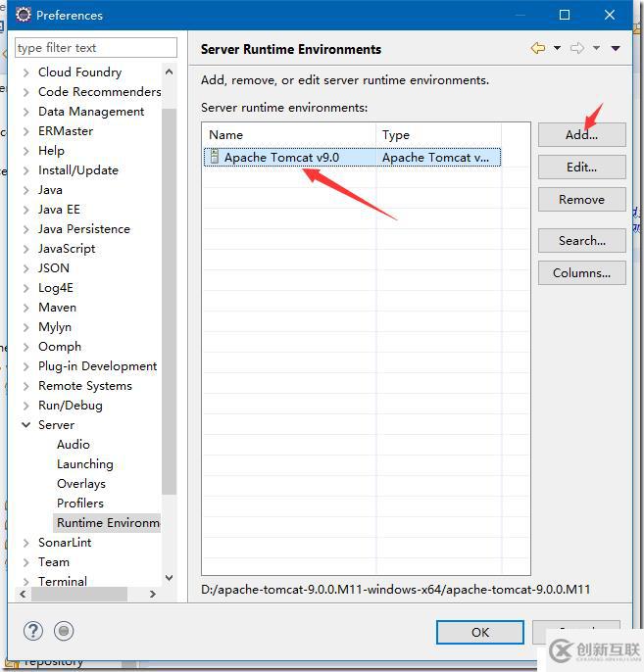This screenshot has width=644, height=672.
Task: Click the forward navigation arrow icon
Action: pyautogui.click(x=577, y=48)
